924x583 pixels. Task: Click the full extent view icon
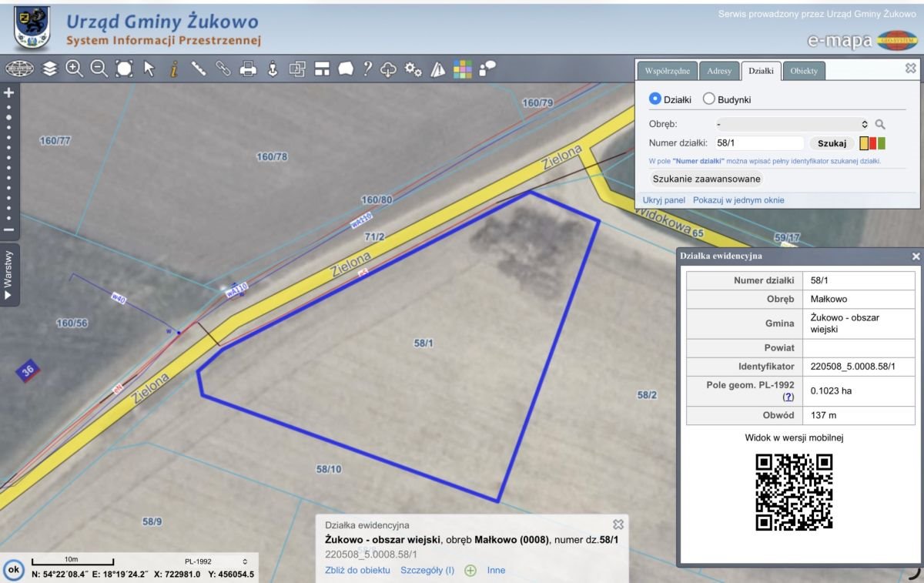point(124,69)
